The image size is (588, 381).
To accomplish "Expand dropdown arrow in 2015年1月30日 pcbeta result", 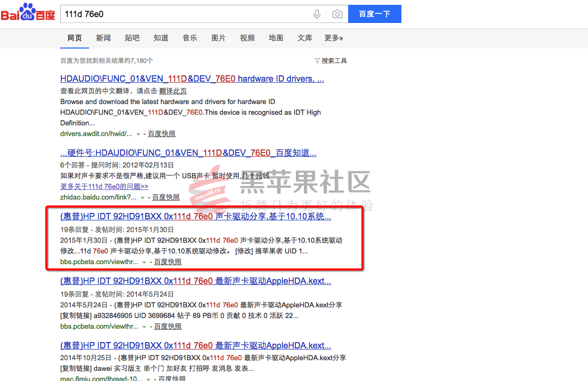I will pos(144,263).
